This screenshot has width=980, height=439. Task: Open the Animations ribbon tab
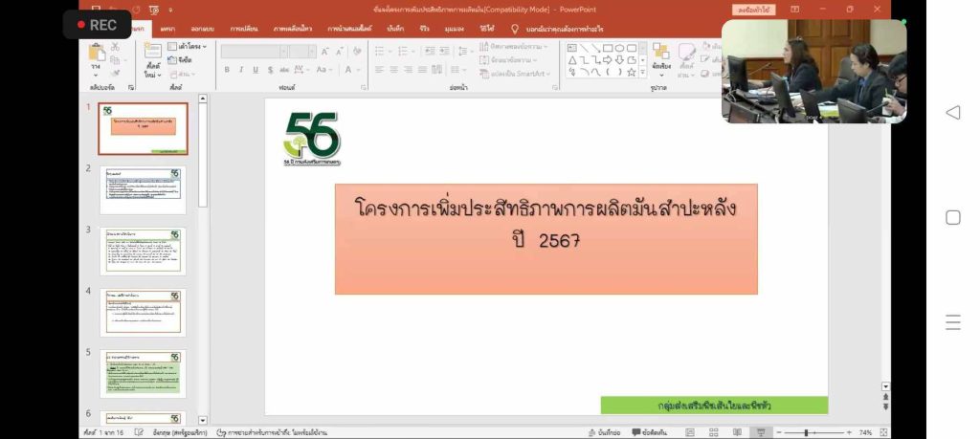[293, 29]
